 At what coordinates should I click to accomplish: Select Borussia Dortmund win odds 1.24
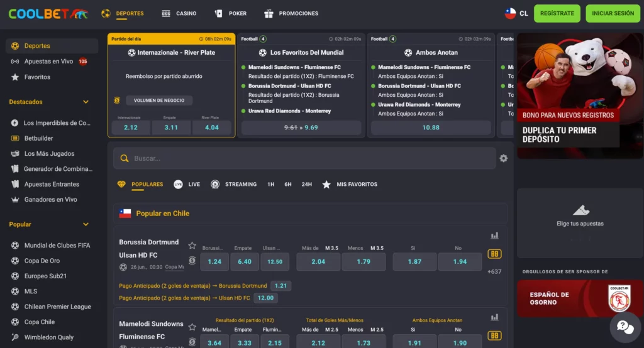click(214, 262)
